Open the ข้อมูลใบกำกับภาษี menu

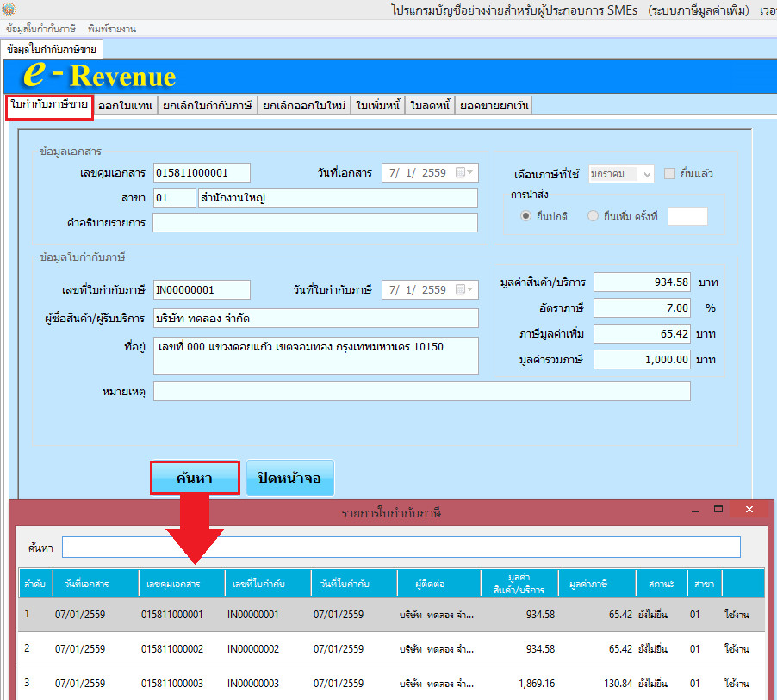(42, 28)
